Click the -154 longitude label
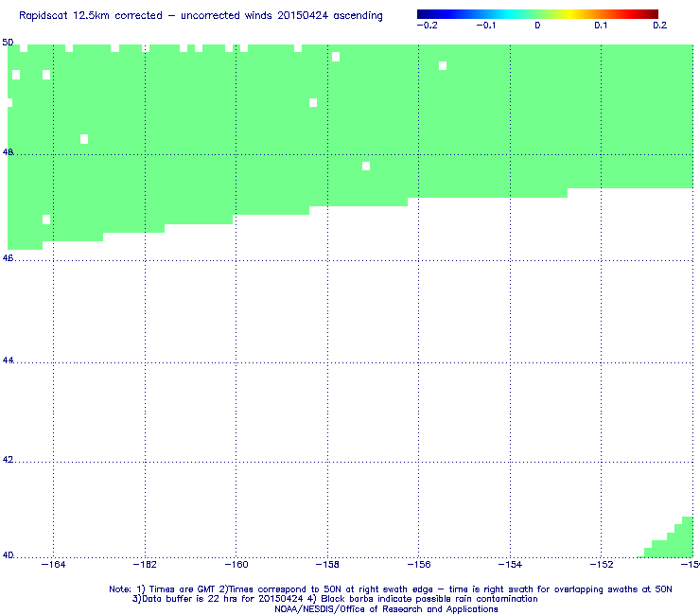Screen dimensions: 700x615 click(510, 565)
